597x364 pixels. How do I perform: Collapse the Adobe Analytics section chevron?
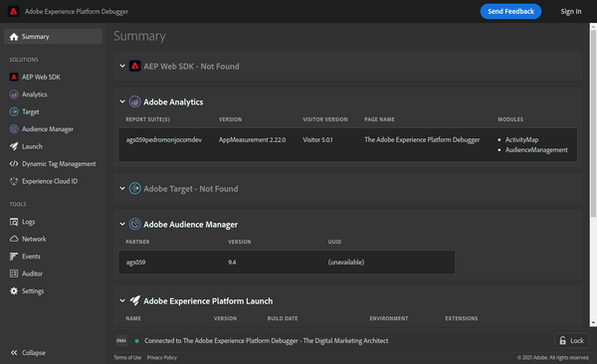122,101
